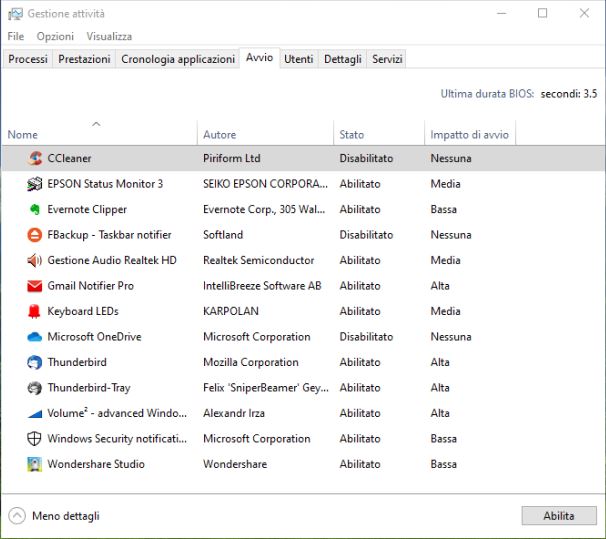Click the FBackup Taskbar notifier icon

[34, 235]
